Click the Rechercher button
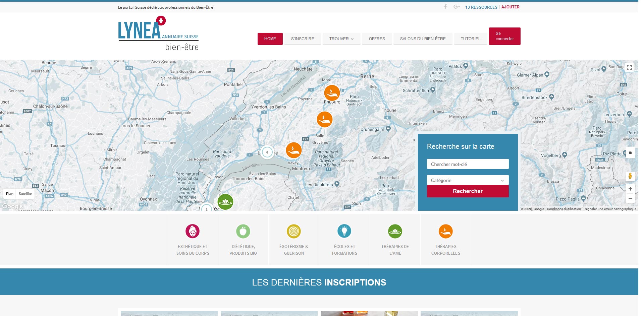 [468, 191]
